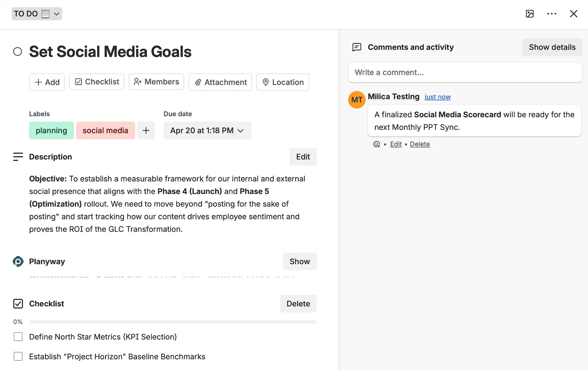Open attachments via the paperclip icon
The width and height of the screenshot is (588, 370).
pyautogui.click(x=198, y=82)
